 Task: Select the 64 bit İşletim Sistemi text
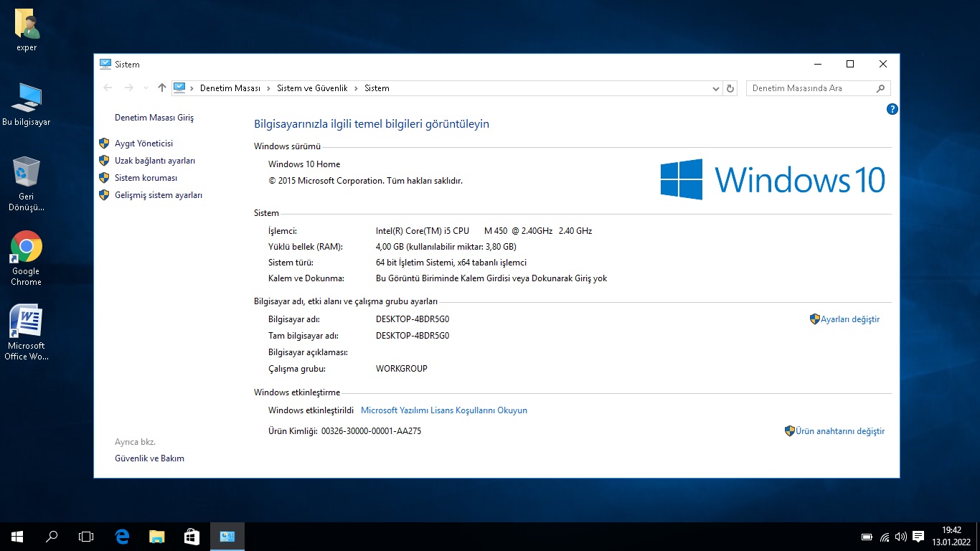click(451, 263)
